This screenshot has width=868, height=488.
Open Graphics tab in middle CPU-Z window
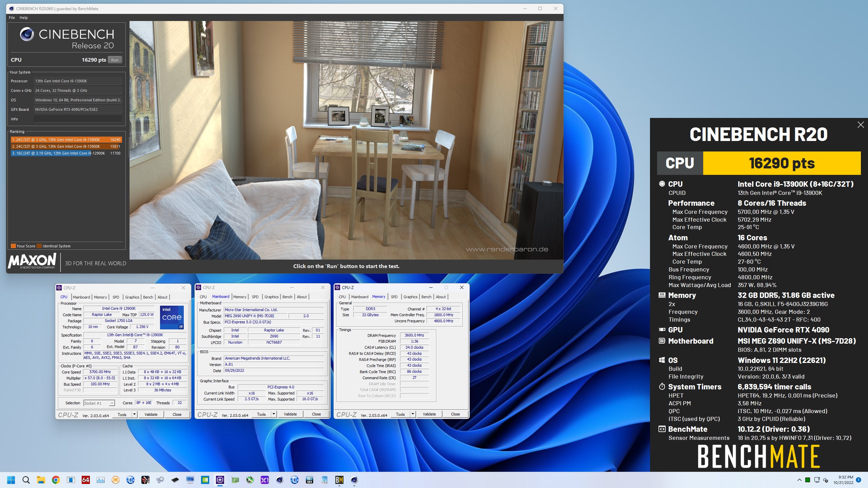pos(271,297)
